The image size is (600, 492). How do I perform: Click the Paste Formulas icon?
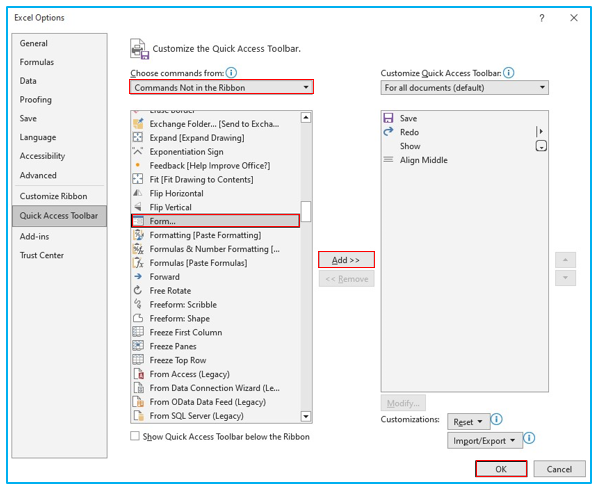point(138,263)
